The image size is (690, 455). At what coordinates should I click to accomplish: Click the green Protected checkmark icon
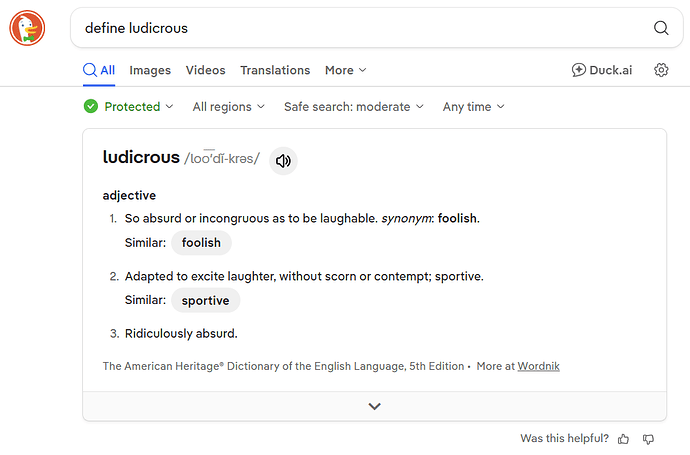click(x=91, y=106)
